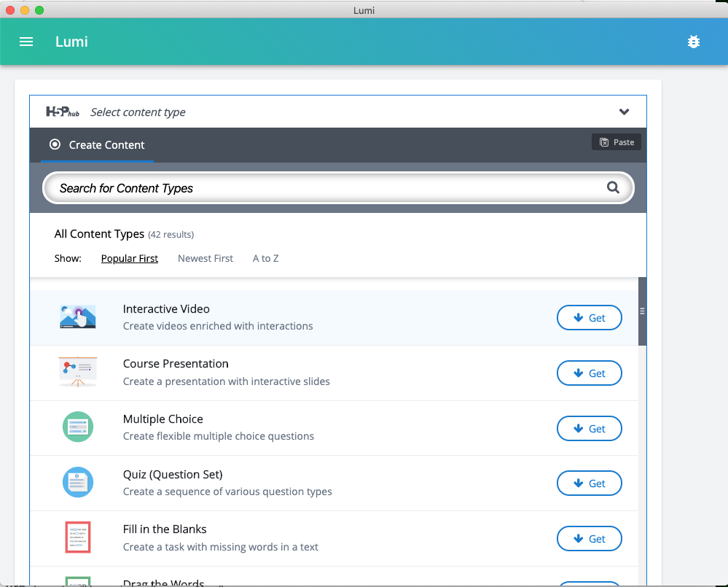Click the H5P hub logo
Screen dimensions: 728x587
63,112
